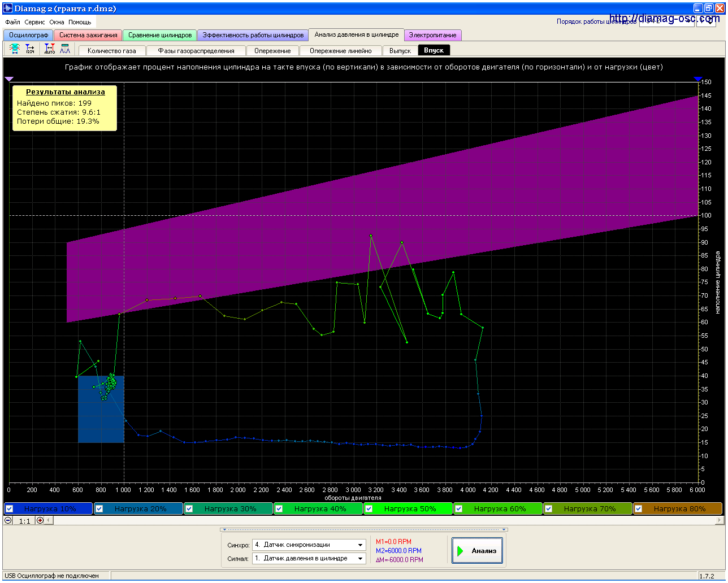Image resolution: width=728 pixels, height=583 pixels.
Task: Open the Сервис menu
Action: (x=34, y=22)
